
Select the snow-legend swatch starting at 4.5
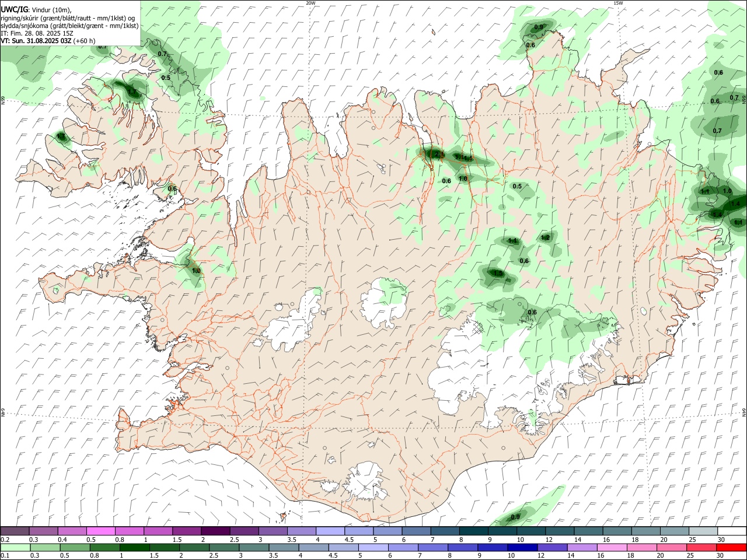click(x=358, y=531)
